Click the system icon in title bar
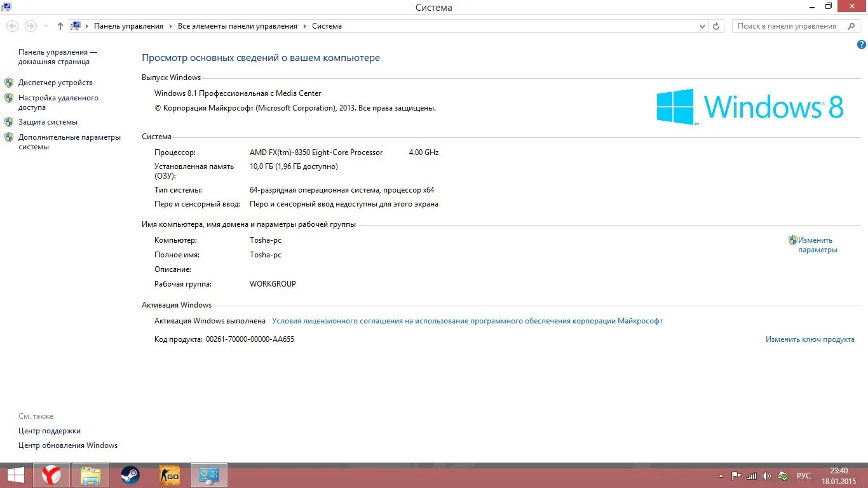 [x=6, y=7]
